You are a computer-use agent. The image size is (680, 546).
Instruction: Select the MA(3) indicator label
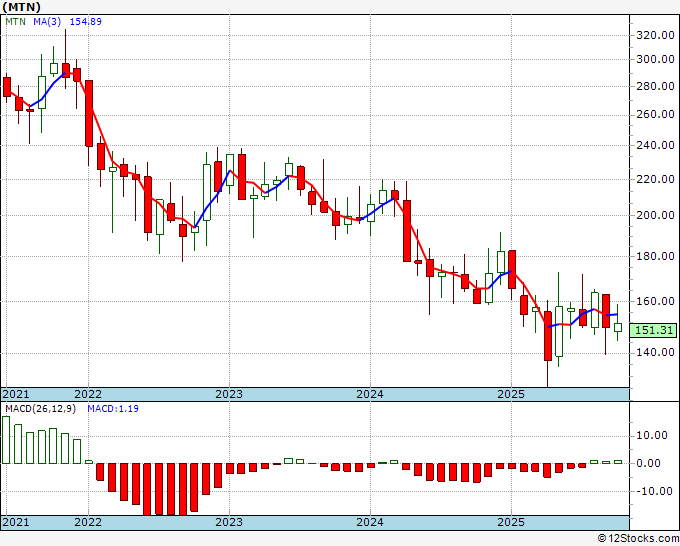pyautogui.click(x=47, y=21)
